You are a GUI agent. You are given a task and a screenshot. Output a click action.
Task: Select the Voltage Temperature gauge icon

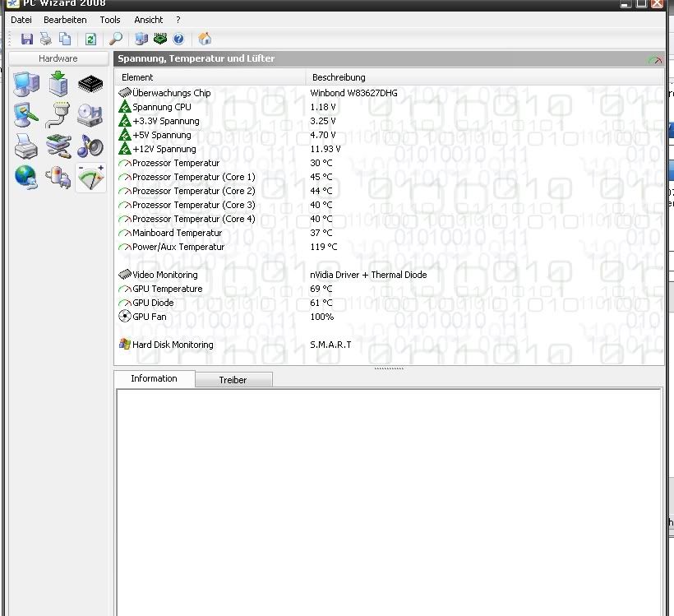[90, 178]
